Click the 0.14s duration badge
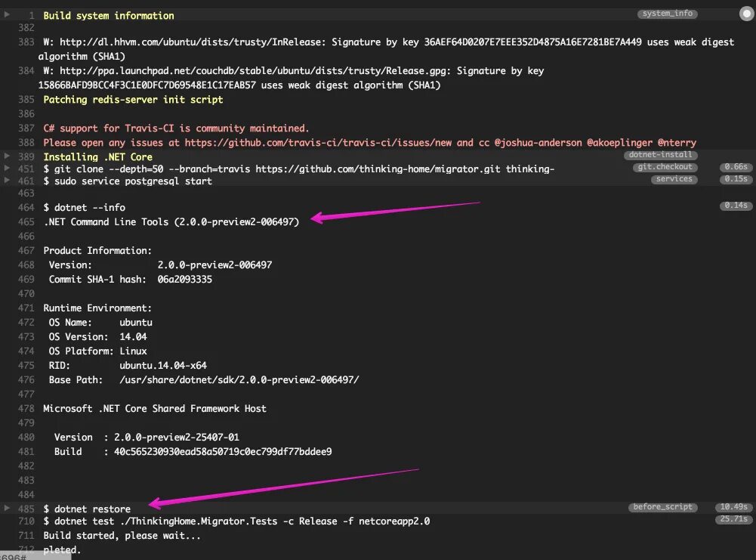The width and height of the screenshot is (756, 560). (736, 206)
